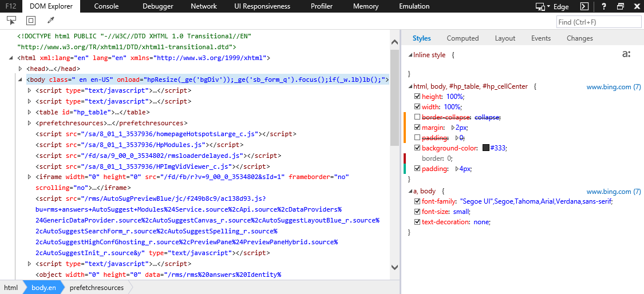Viewport: 644px width, 294px height.
Task: Select the Styles pane tab
Action: pos(421,38)
